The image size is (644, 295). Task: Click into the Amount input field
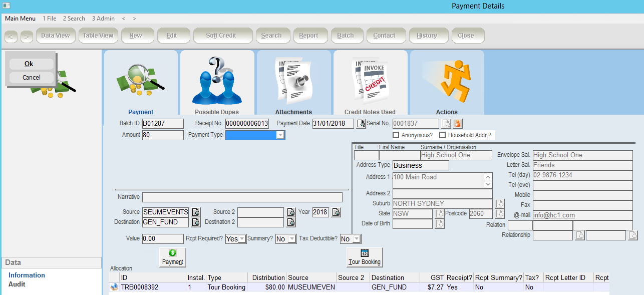tap(163, 135)
